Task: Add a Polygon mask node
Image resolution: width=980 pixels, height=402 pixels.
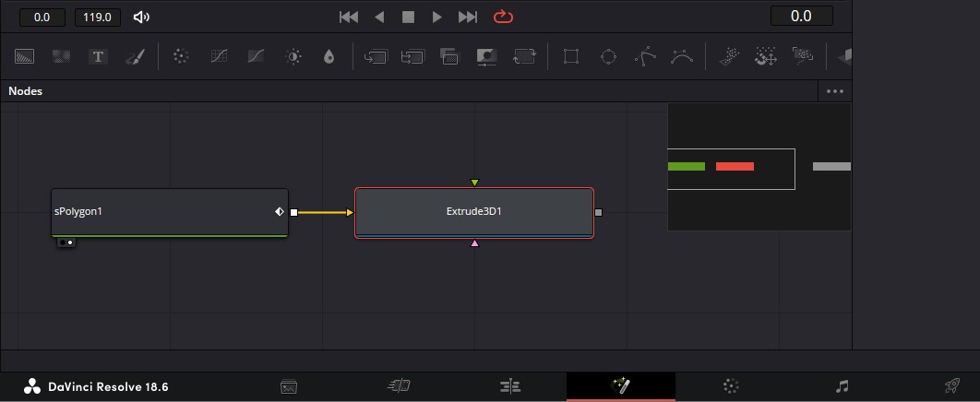Action: (645, 57)
